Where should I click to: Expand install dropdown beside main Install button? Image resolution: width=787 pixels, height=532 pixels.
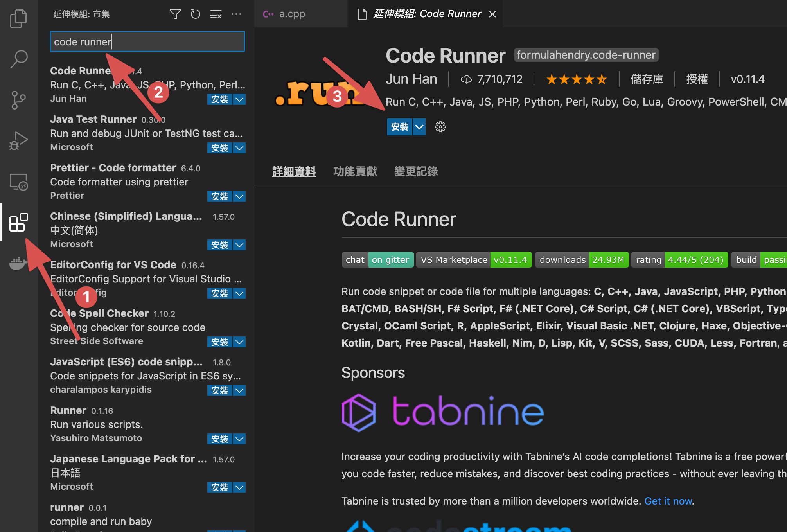[419, 127]
